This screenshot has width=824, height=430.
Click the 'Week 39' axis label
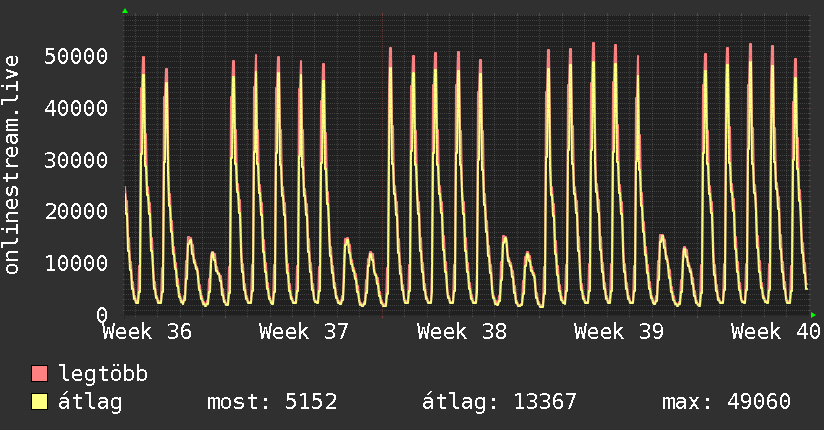[x=619, y=332]
